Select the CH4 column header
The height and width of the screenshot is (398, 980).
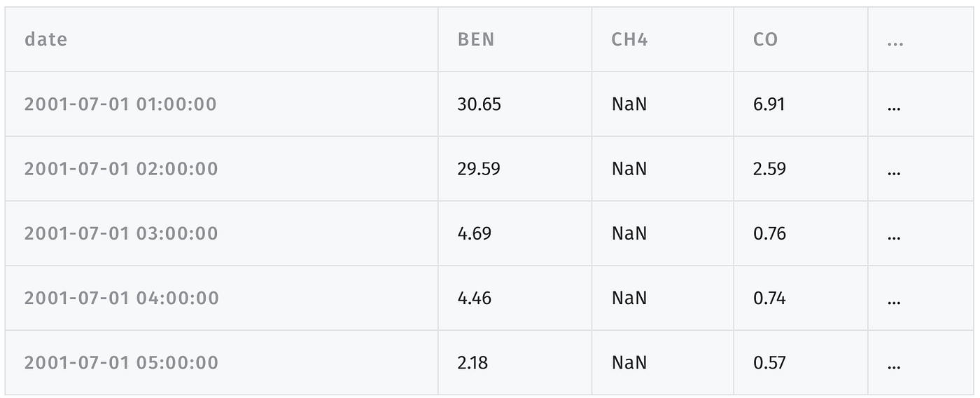(629, 39)
